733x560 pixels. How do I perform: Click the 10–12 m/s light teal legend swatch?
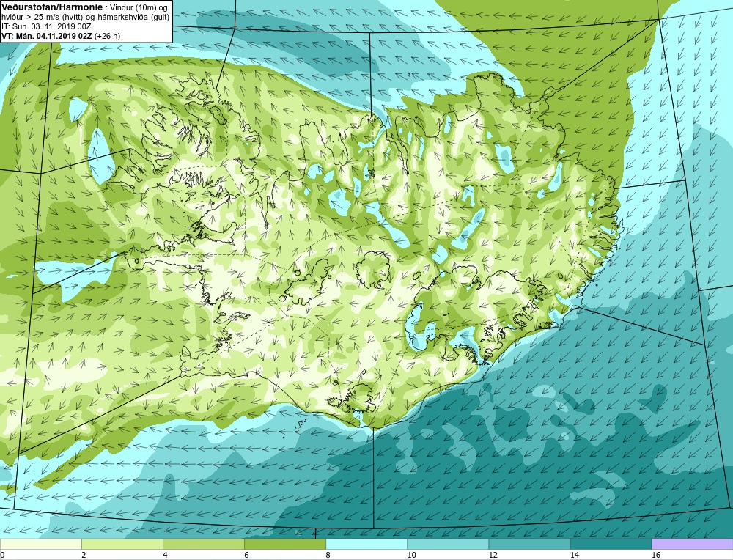click(x=448, y=544)
